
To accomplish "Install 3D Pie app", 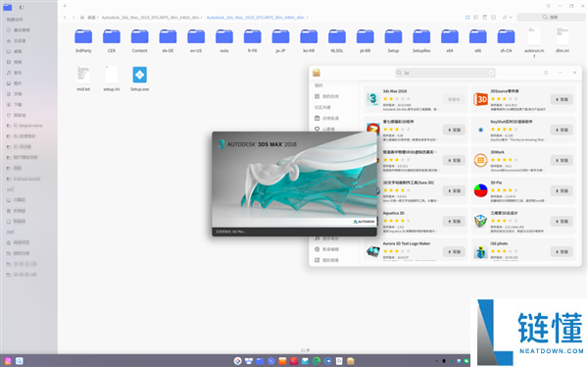I will coord(562,190).
